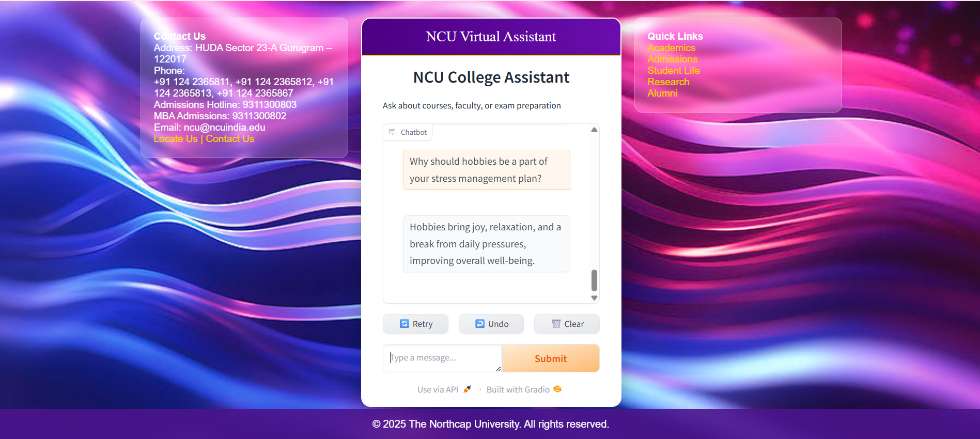
Task: Submit the message
Action: tap(551, 358)
